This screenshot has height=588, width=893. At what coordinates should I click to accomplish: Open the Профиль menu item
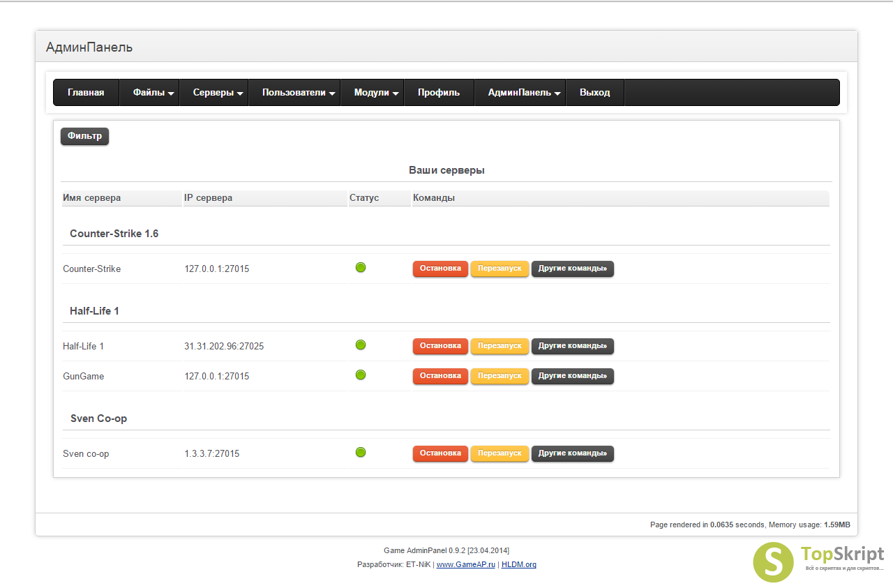[x=439, y=92]
